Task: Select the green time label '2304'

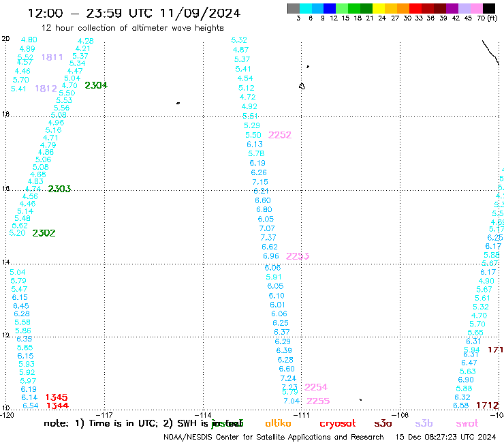Action: tap(96, 85)
